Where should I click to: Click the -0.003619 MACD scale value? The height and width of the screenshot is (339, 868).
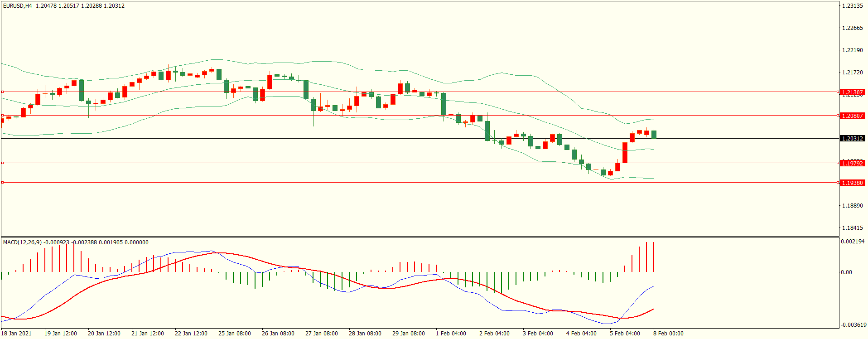point(854,325)
